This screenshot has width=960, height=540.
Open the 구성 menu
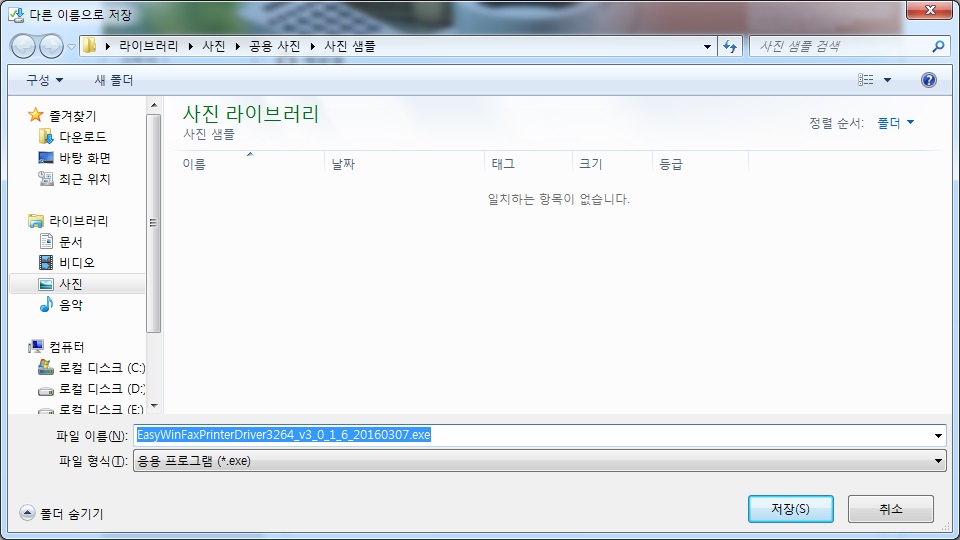click(44, 80)
